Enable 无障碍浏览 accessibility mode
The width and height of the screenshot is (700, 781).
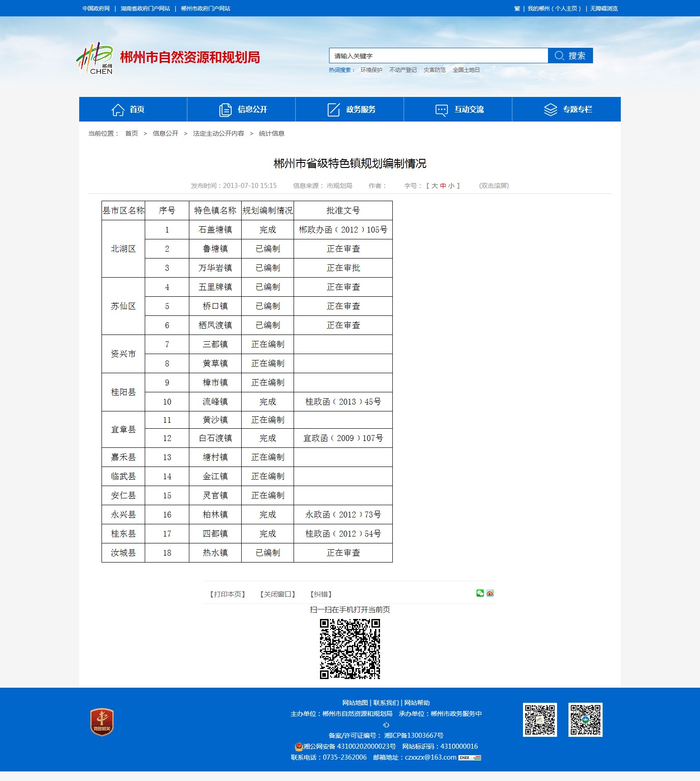[604, 9]
